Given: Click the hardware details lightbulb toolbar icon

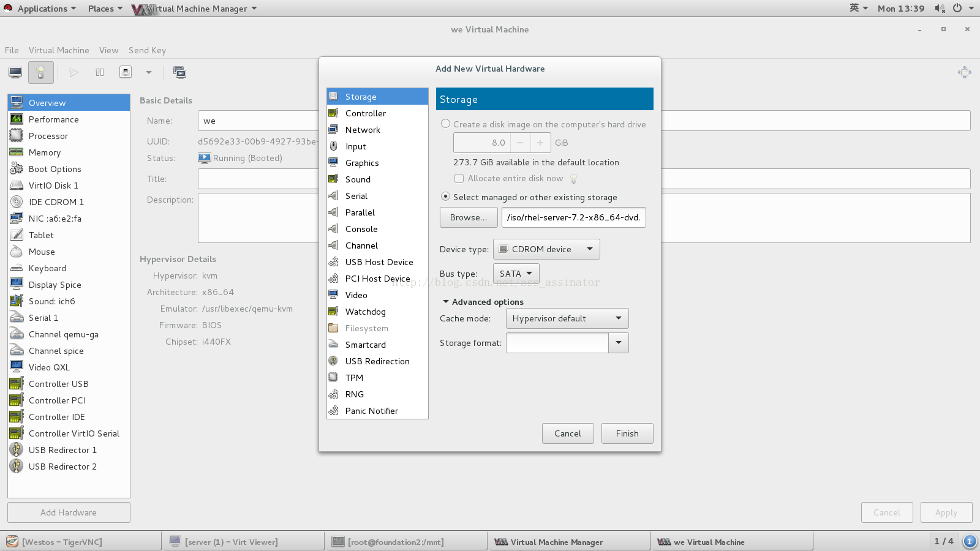Looking at the screenshot, I should point(40,72).
